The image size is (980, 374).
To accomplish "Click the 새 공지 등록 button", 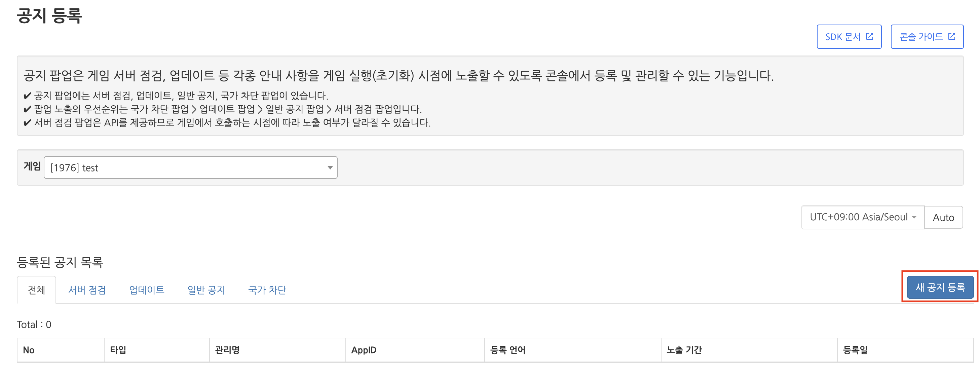I will [940, 287].
